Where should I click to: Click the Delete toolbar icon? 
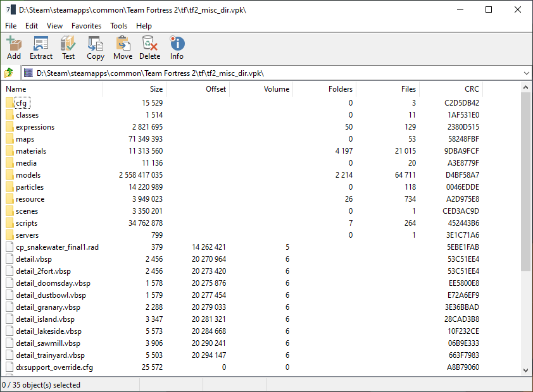point(149,48)
